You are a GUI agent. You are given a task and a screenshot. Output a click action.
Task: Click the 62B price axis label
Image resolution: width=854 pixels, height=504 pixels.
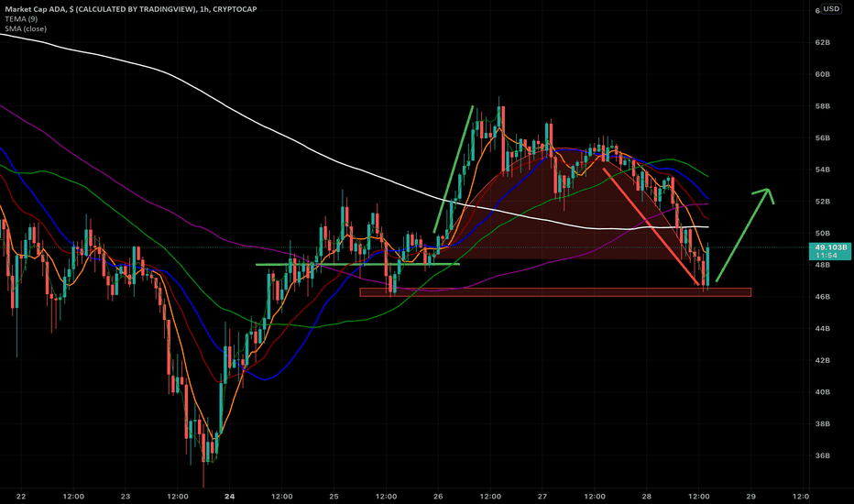pos(823,42)
